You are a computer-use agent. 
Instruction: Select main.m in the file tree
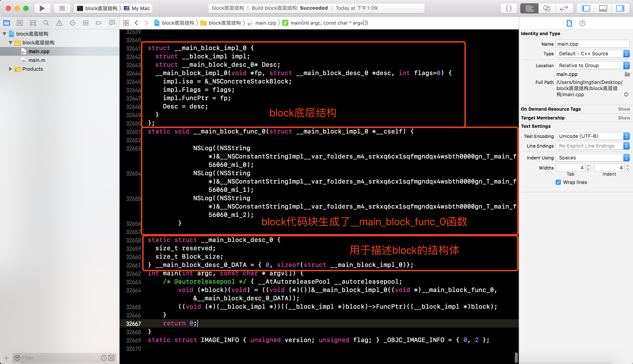36,60
